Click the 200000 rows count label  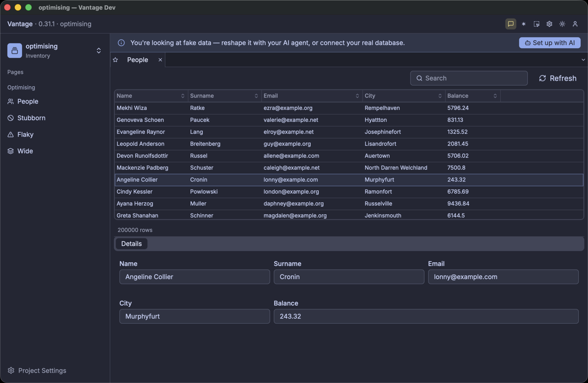[x=135, y=230]
